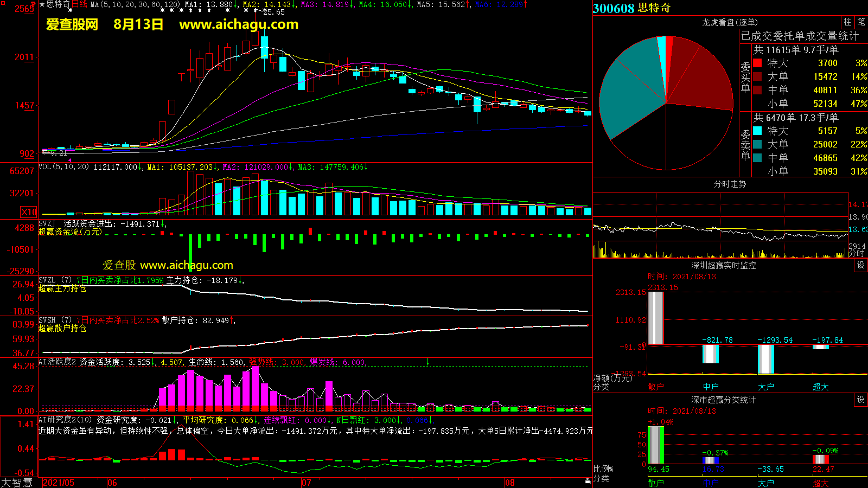Click the small lock icon at bottom of chart

(588, 481)
